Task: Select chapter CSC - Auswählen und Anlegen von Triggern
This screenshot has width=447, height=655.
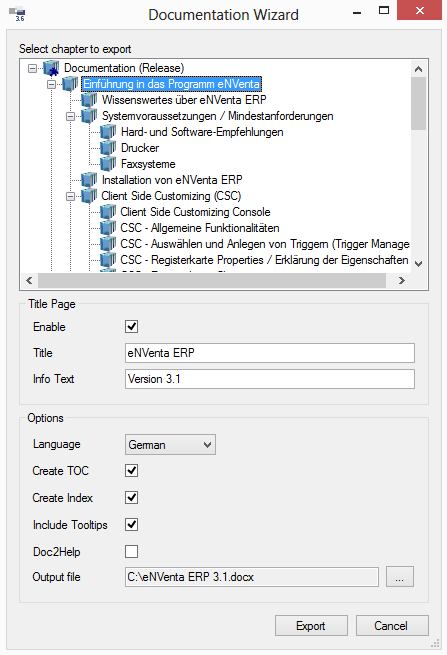Action: coord(265,244)
